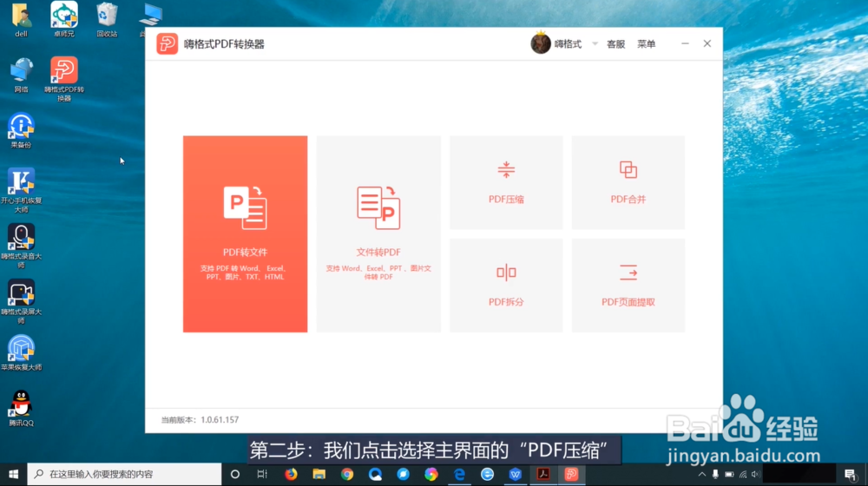Select the PDF页面提取 page extract tool

pyautogui.click(x=628, y=285)
